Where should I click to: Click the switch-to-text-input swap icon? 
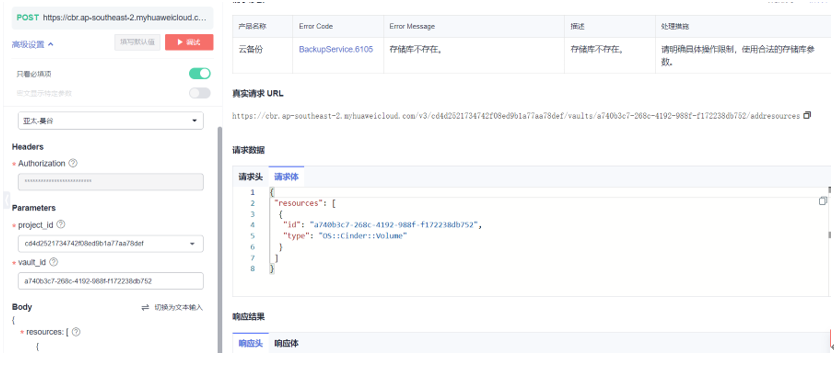145,307
